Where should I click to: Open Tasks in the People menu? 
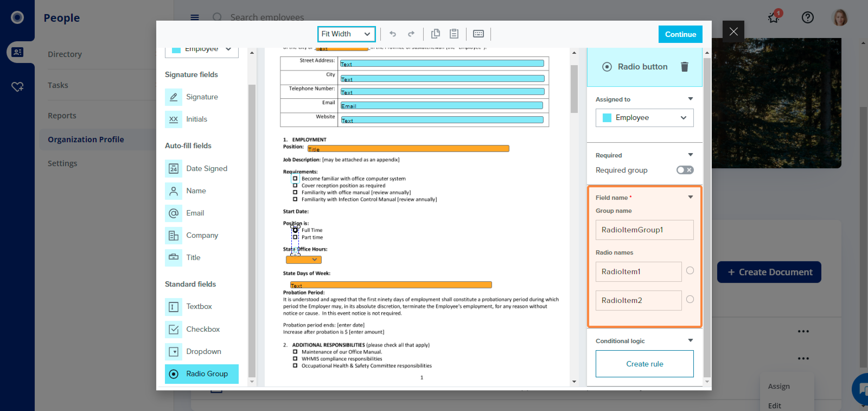pos(58,85)
